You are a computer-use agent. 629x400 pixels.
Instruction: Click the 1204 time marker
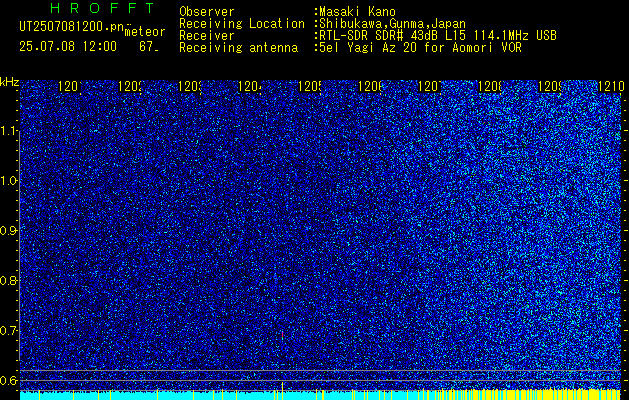250,86
